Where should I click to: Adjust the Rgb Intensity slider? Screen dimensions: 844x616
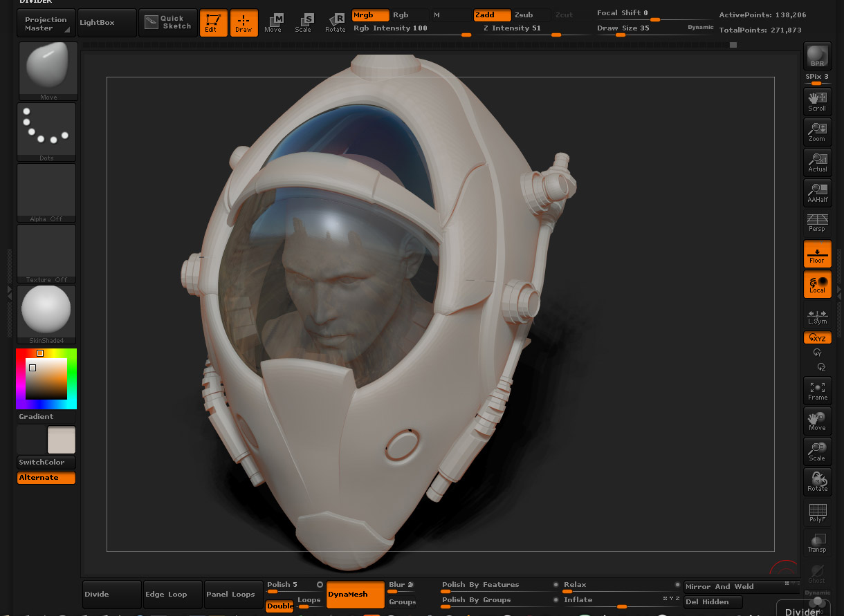[x=412, y=29]
